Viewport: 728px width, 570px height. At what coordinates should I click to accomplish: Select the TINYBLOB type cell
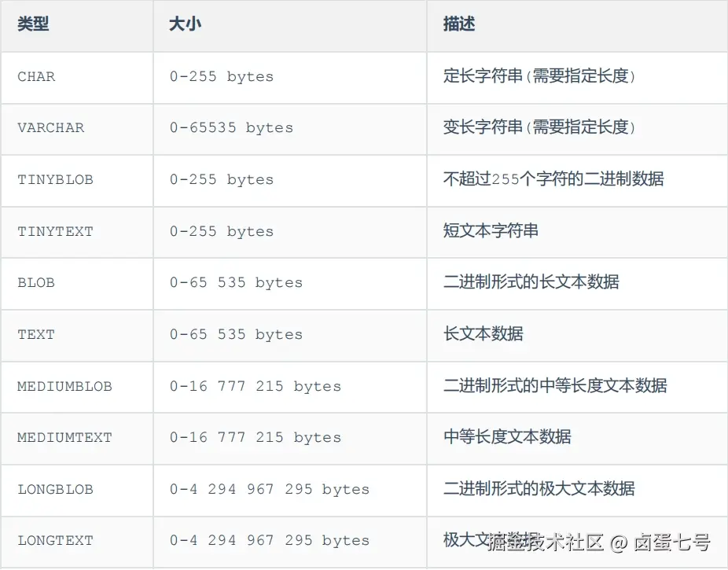(x=55, y=180)
